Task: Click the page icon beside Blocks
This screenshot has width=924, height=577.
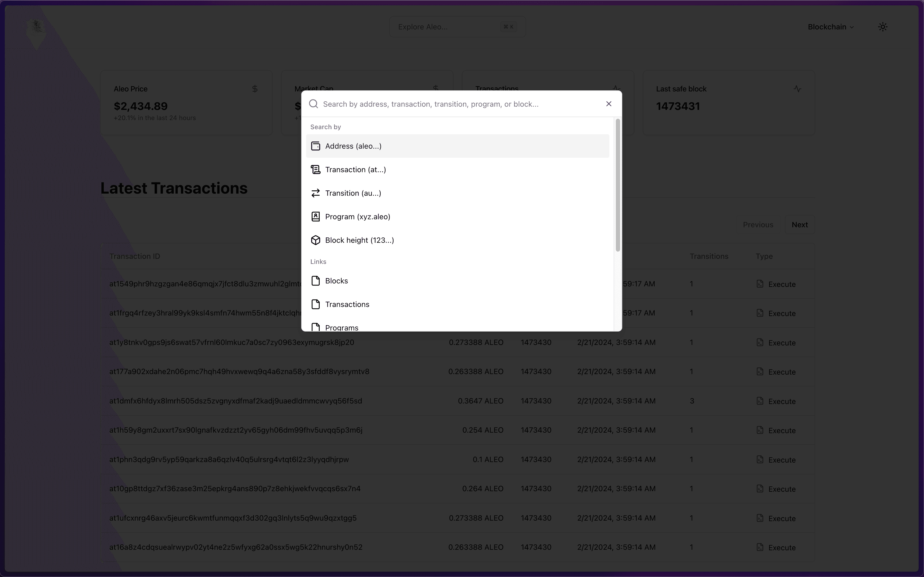Action: (315, 281)
